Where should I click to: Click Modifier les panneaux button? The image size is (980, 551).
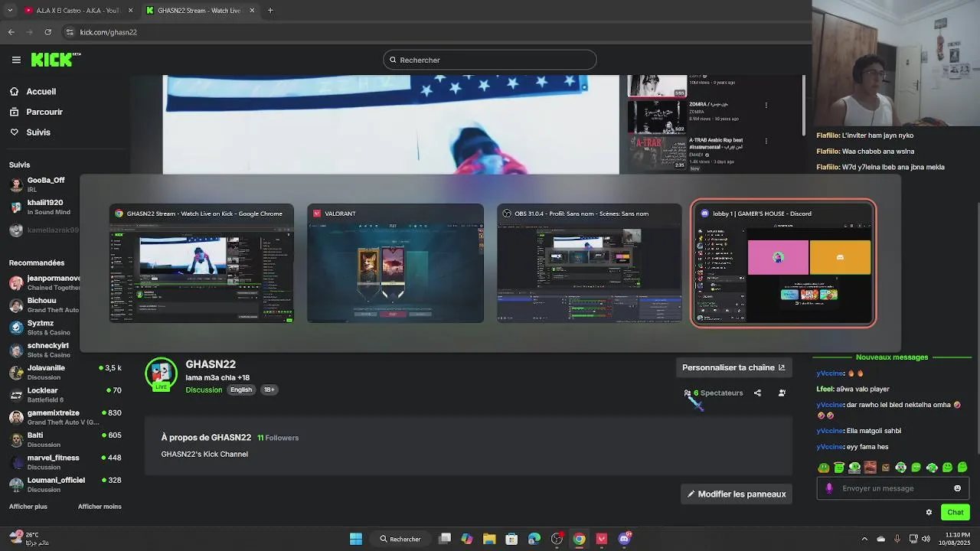[737, 494]
